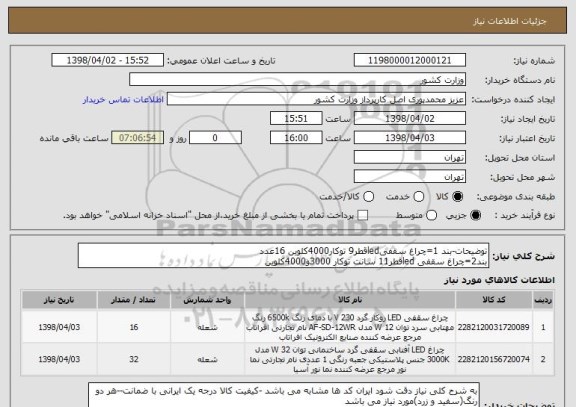Click the نام دستگاه خریدار field وزارت کشور
This screenshot has height=407, width=576.
[298, 80]
